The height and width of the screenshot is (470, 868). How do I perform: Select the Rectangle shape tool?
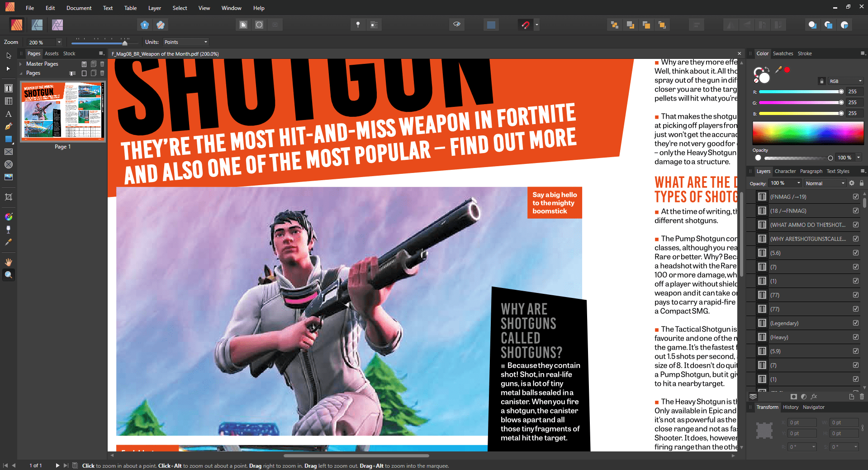point(9,139)
